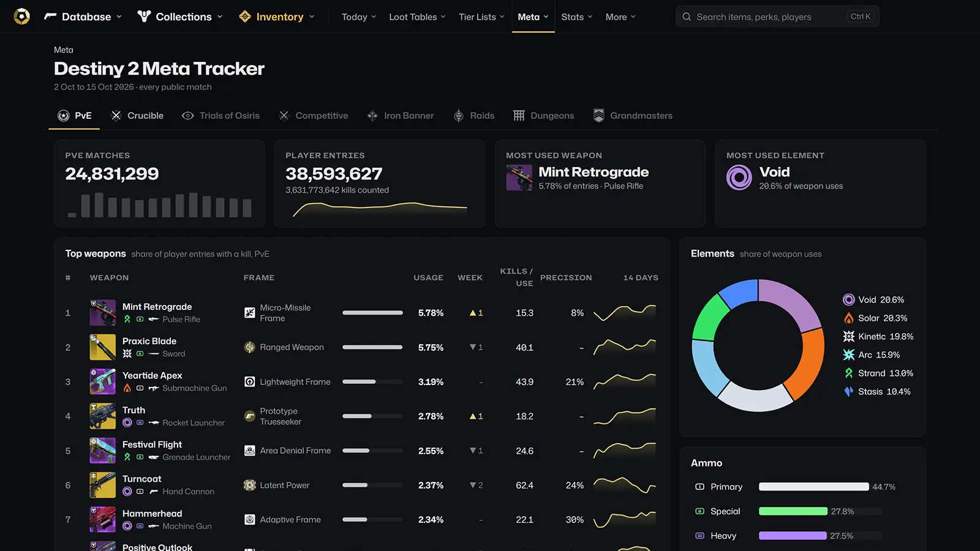The width and height of the screenshot is (980, 551).
Task: Open Truth weapon link
Action: coord(134,410)
